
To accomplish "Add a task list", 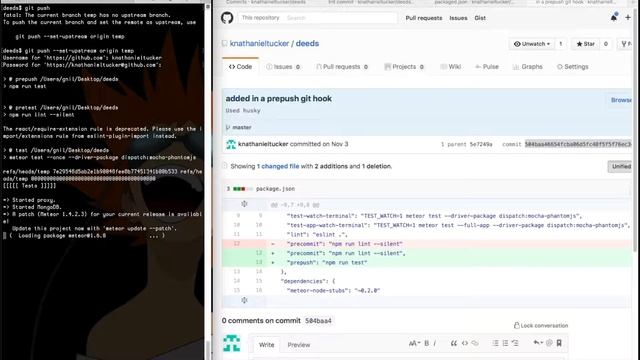I will [x=515, y=343].
